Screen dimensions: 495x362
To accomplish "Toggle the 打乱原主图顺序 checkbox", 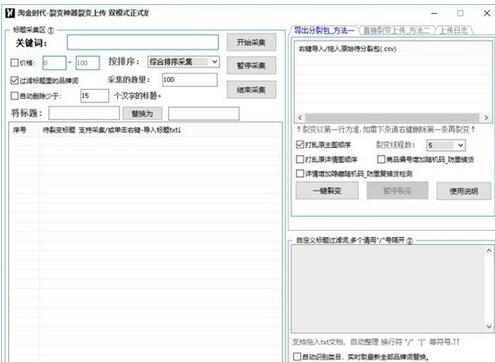I will pos(300,144).
